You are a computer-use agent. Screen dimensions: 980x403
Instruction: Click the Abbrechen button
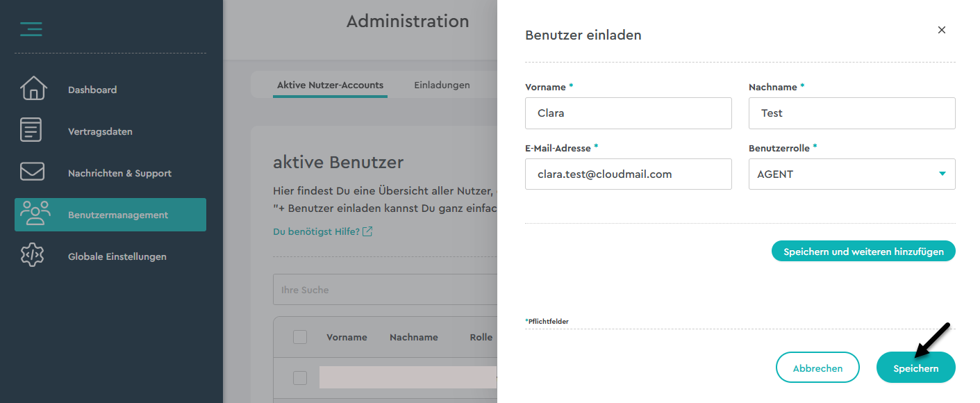(x=817, y=368)
